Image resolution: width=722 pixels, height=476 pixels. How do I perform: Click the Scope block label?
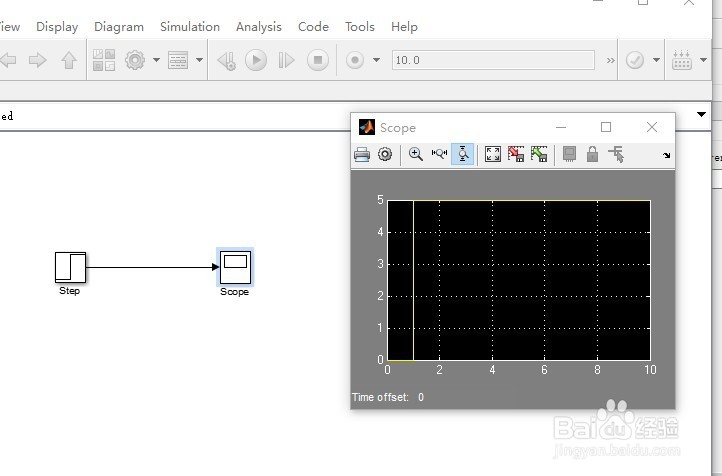pyautogui.click(x=234, y=292)
